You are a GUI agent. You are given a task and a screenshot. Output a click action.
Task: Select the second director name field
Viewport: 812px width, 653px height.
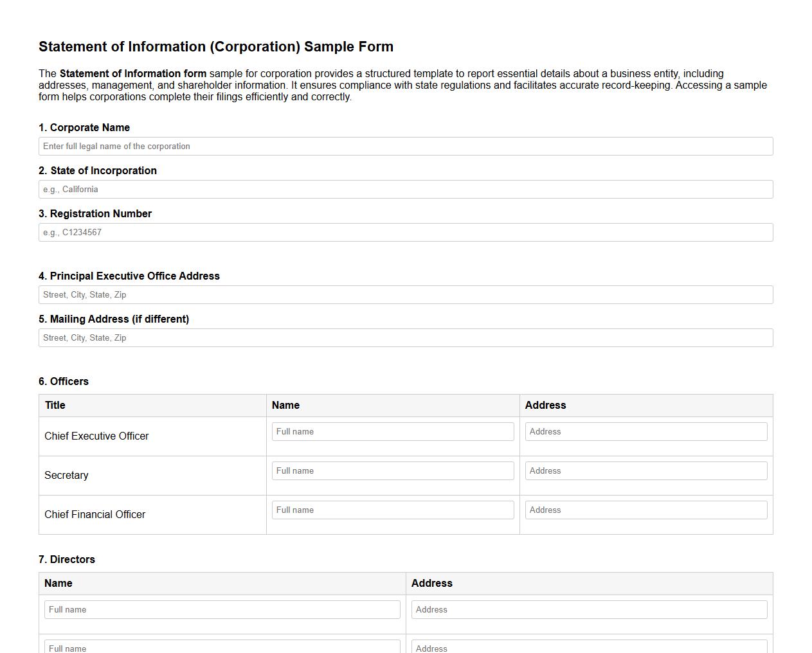click(222, 648)
